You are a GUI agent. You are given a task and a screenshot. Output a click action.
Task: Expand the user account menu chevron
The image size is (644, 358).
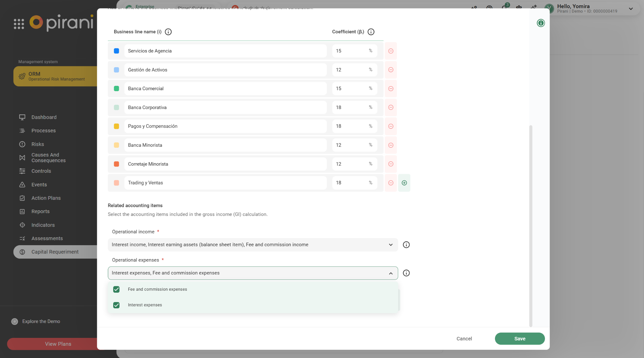click(630, 9)
